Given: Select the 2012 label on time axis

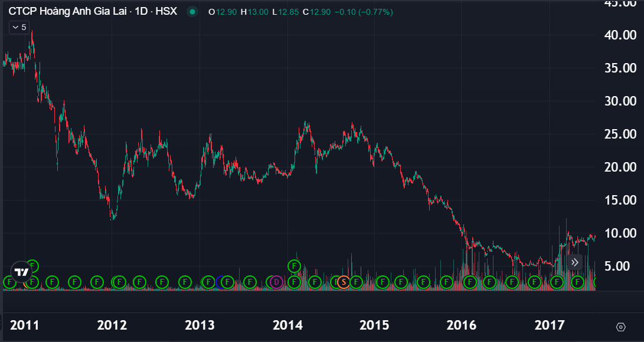Looking at the screenshot, I should coord(112,325).
